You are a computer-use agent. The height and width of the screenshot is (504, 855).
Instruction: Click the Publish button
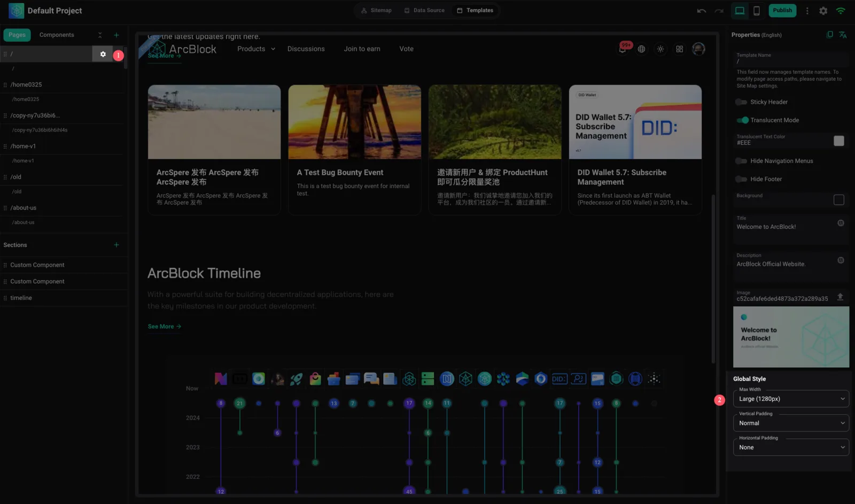coord(782,11)
